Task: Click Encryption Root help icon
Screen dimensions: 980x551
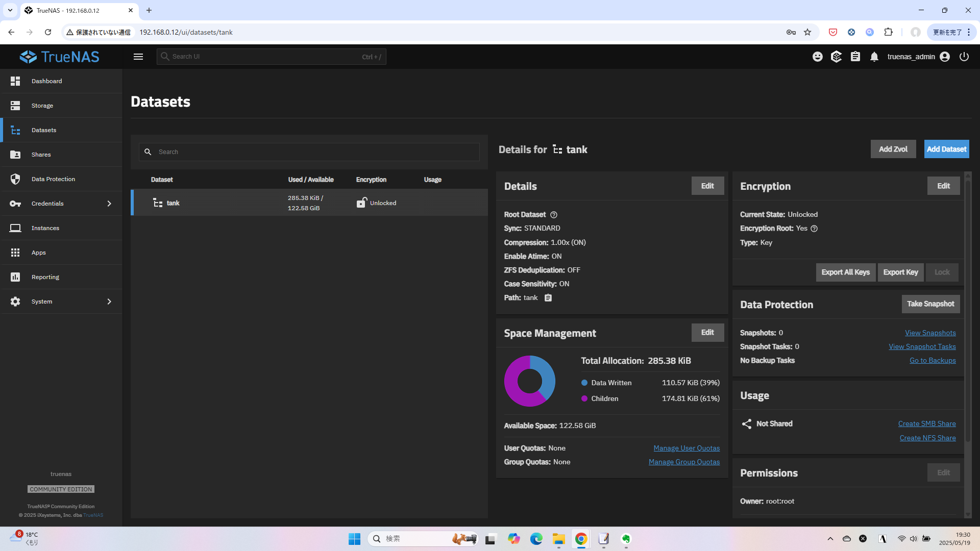Action: 814,229
